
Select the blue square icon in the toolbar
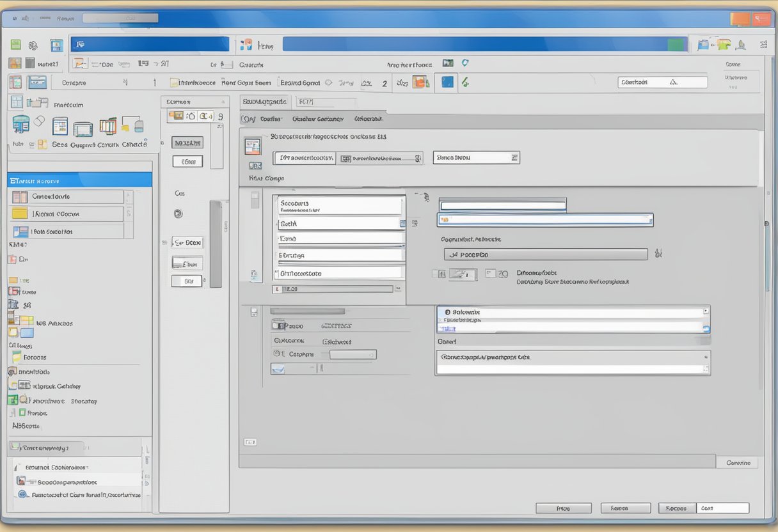[x=447, y=82]
